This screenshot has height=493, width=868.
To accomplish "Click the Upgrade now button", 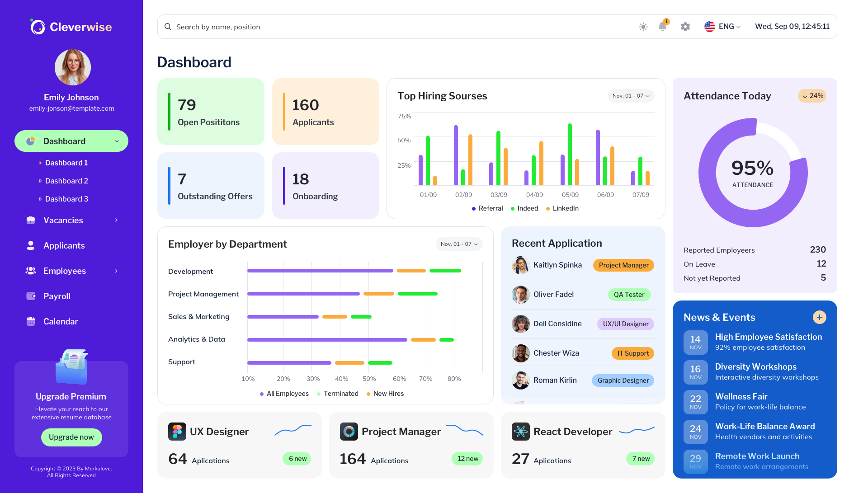I will pyautogui.click(x=71, y=437).
